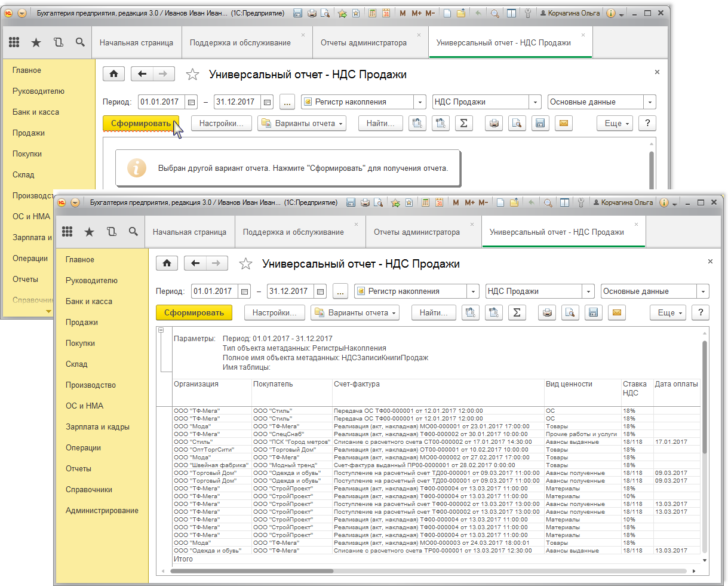This screenshot has width=728, height=586.
Task: Expand the Варианты отчета dropdown in the front window
Action: 355,312
